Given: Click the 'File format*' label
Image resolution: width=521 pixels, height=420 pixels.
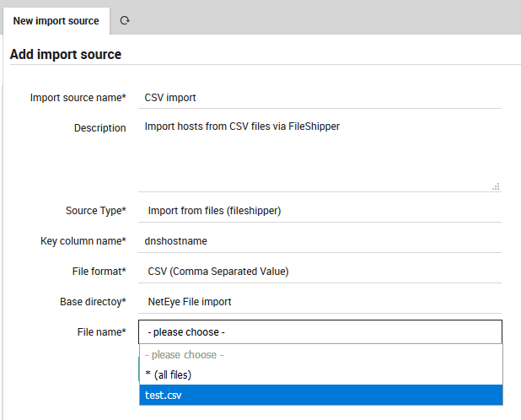Looking at the screenshot, I should coord(97,271).
